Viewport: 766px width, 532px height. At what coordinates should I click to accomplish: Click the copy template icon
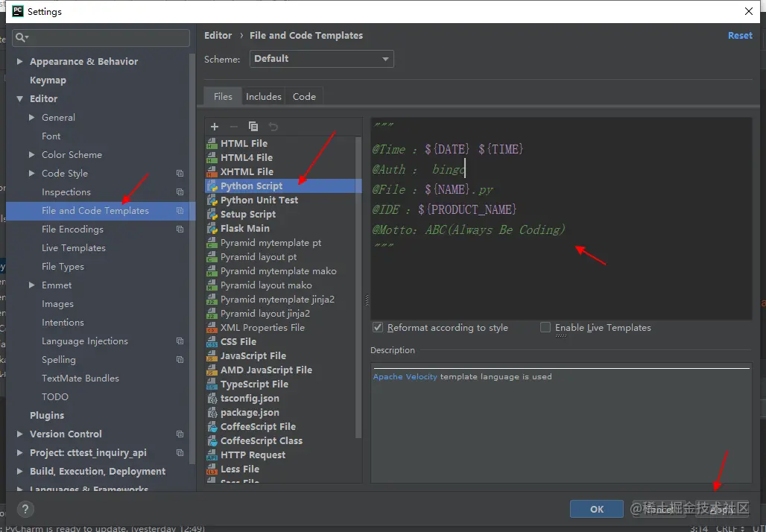[253, 127]
